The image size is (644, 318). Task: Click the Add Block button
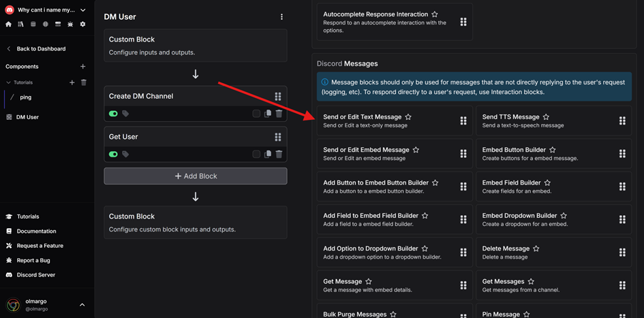coord(196,176)
